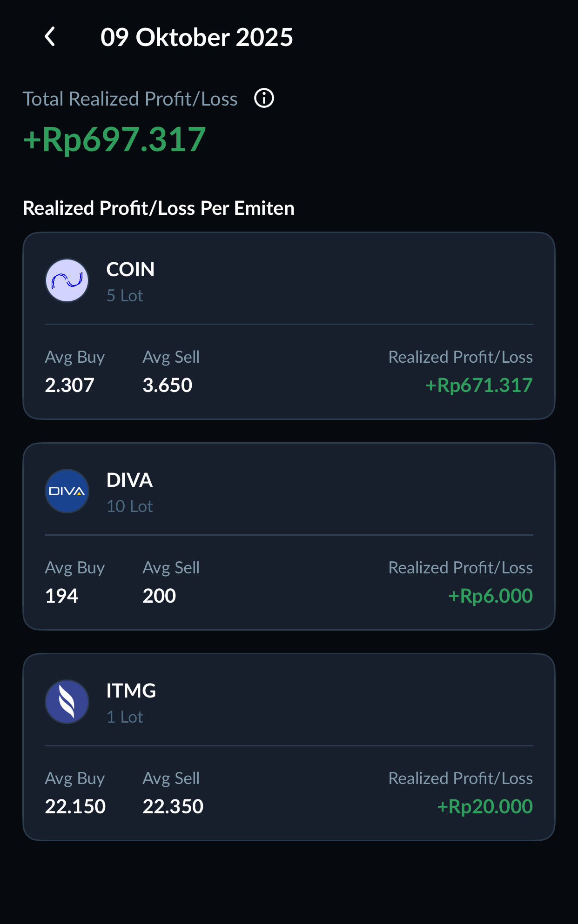Image resolution: width=578 pixels, height=924 pixels.
Task: Open the ITMG ticker name
Action: pos(131,691)
